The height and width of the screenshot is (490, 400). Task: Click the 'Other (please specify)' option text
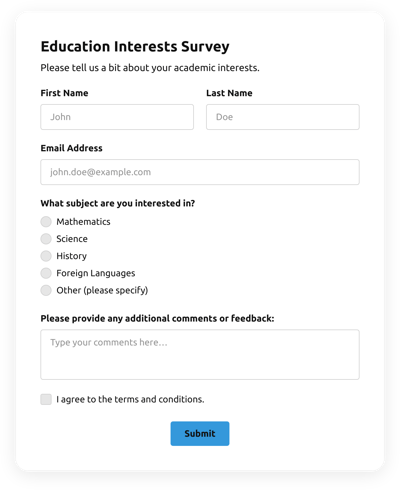(102, 290)
